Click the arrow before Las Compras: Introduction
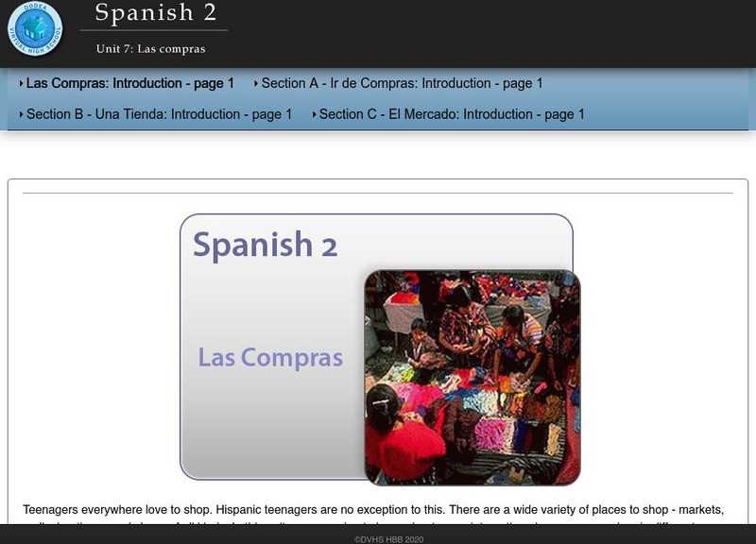This screenshot has width=756, height=544. [x=21, y=83]
